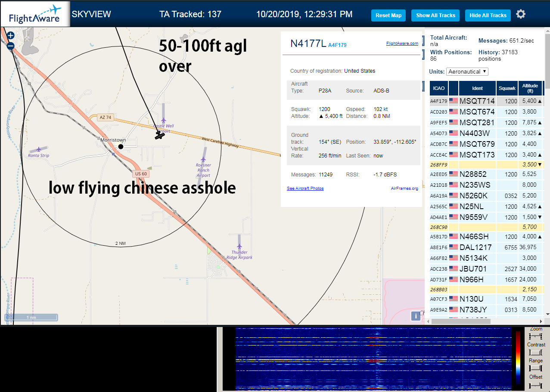
Task: Sort the table by Altitude (ft) column
Action: (x=530, y=88)
